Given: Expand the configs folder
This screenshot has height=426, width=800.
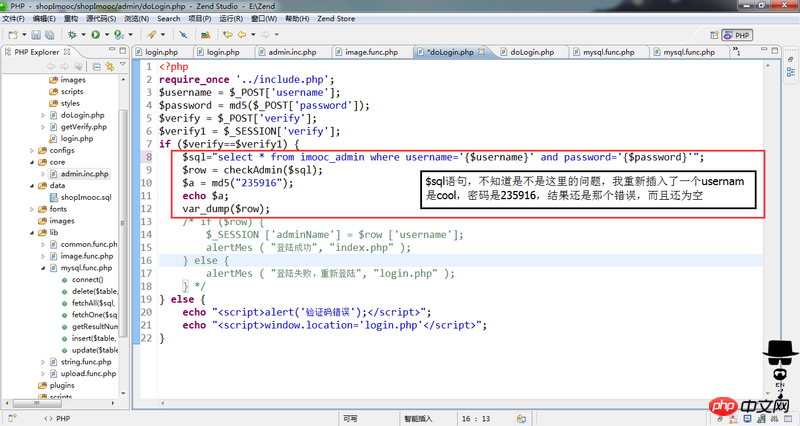Looking at the screenshot, I should (x=32, y=151).
